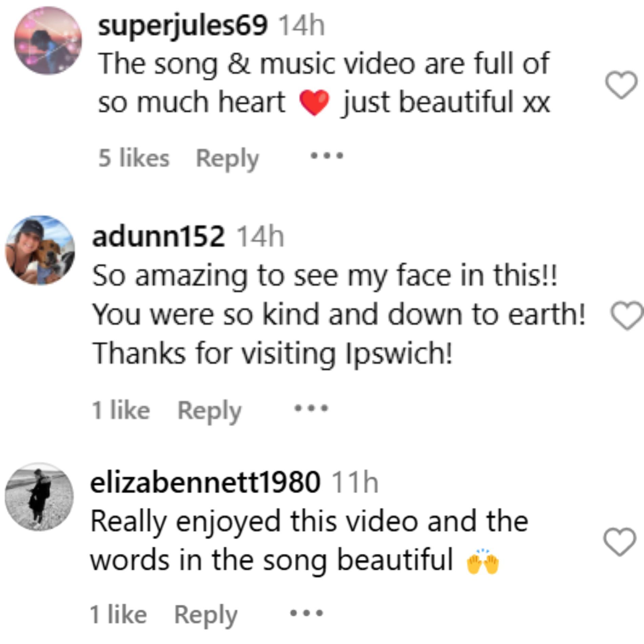Image resolution: width=644 pixels, height=644 pixels.
Task: Visit the elizabennett1980 username link
Action: [205, 483]
